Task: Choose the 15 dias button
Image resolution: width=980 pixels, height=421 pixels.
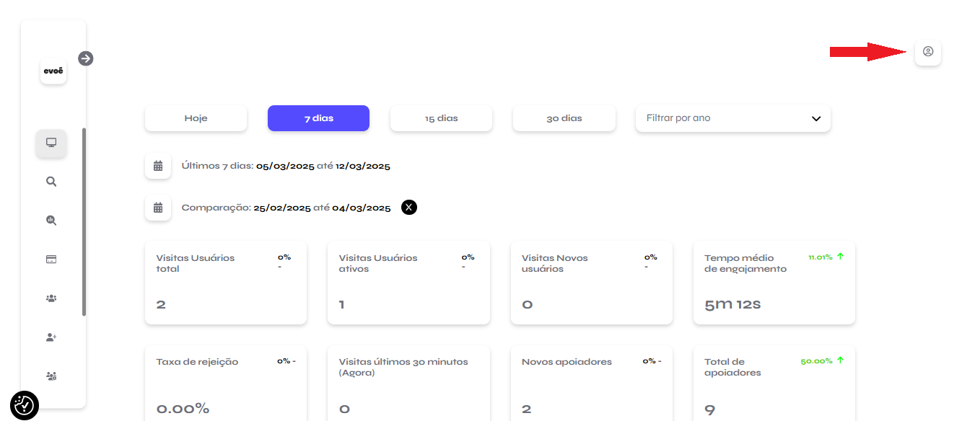Action: tap(441, 118)
